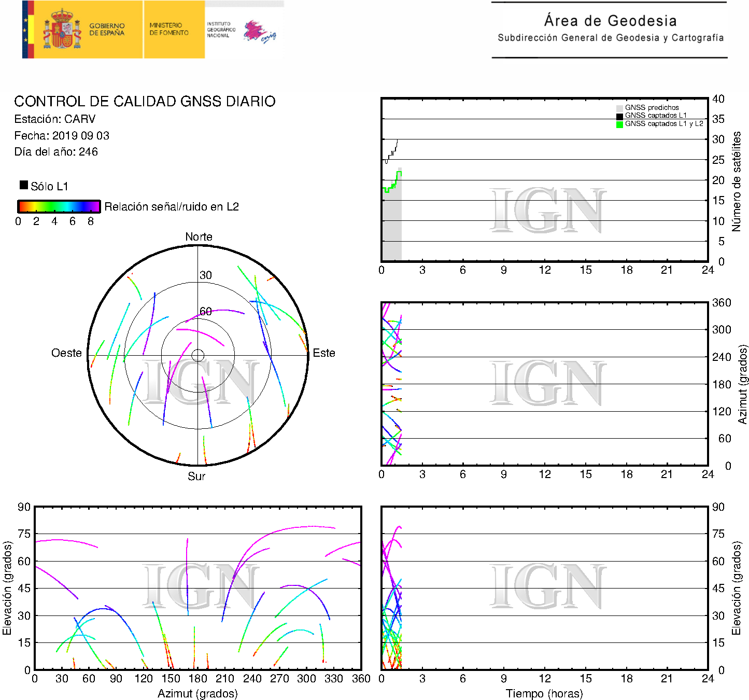Click Subdirección General de Geodesia y Cartografía
The height and width of the screenshot is (700, 749).
611,38
